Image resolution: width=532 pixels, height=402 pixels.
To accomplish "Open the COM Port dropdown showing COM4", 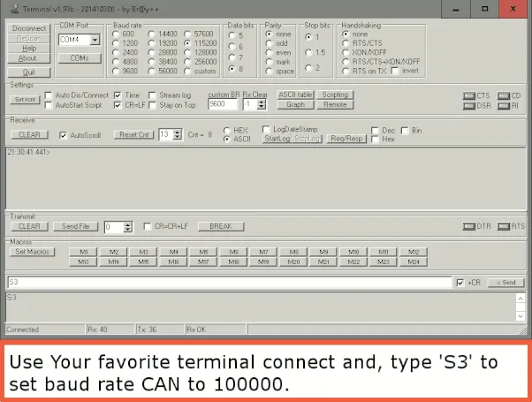I will coord(95,40).
